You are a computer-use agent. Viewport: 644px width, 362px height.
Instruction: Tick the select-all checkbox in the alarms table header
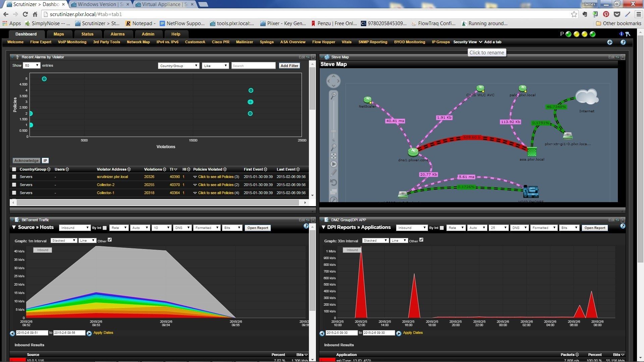pos(14,169)
